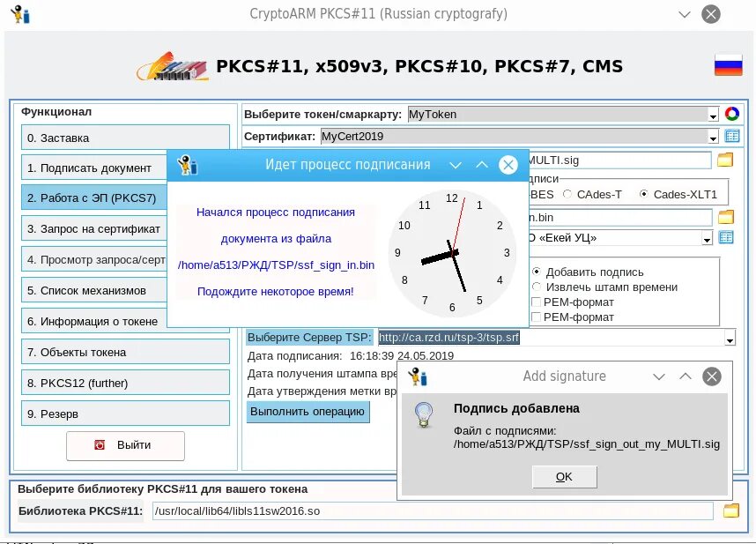Click the refresh token circle icon
The width and height of the screenshot is (756, 544).
[x=732, y=114]
